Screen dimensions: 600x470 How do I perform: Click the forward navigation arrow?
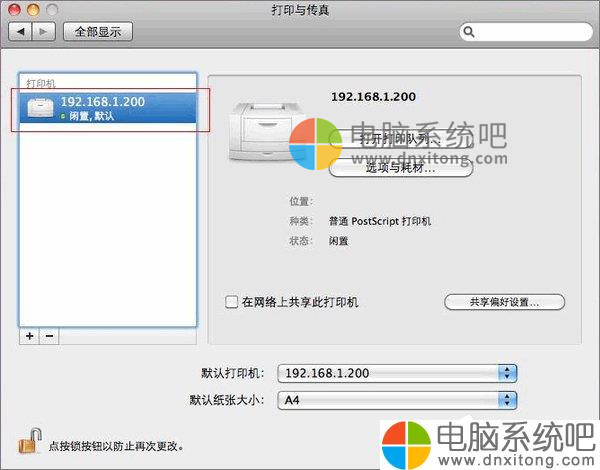tap(44, 31)
